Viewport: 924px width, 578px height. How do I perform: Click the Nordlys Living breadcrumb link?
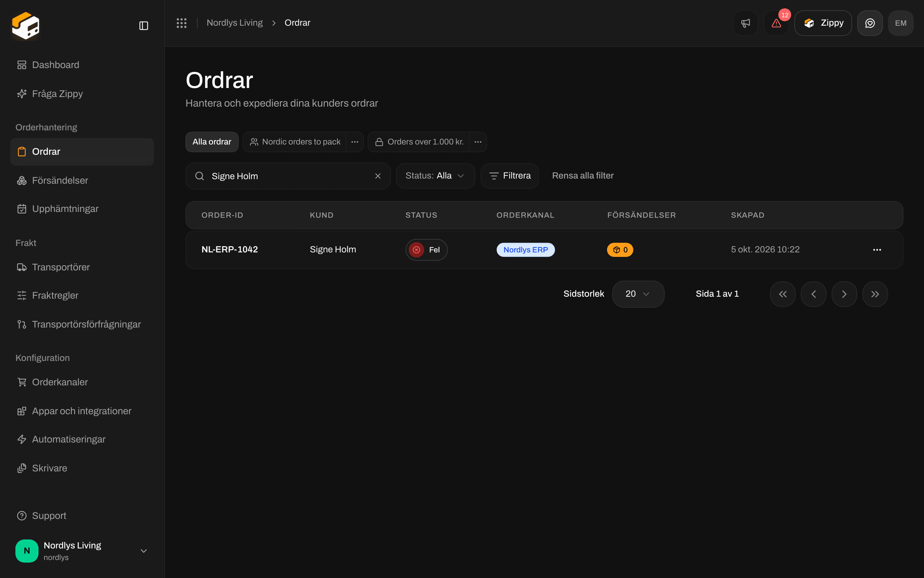235,23
